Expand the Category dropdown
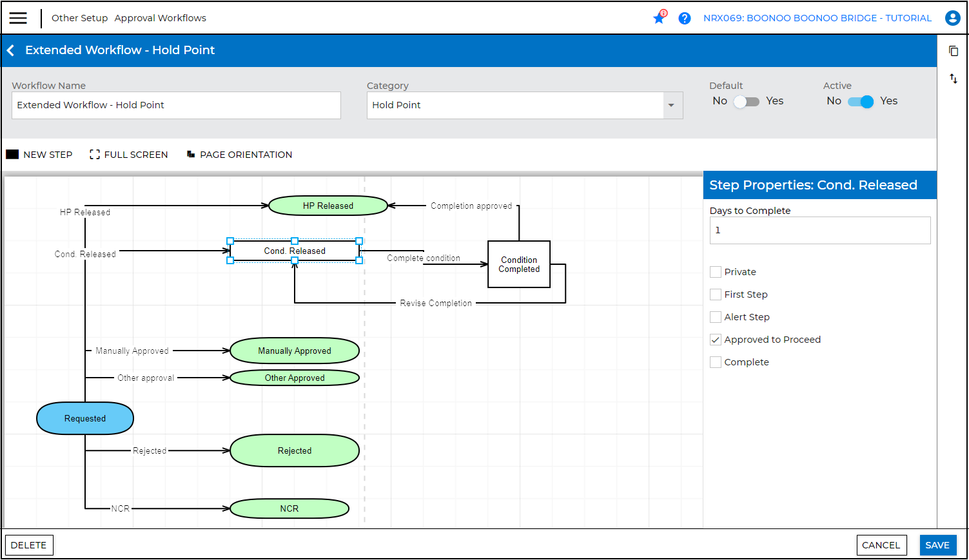 pyautogui.click(x=671, y=105)
